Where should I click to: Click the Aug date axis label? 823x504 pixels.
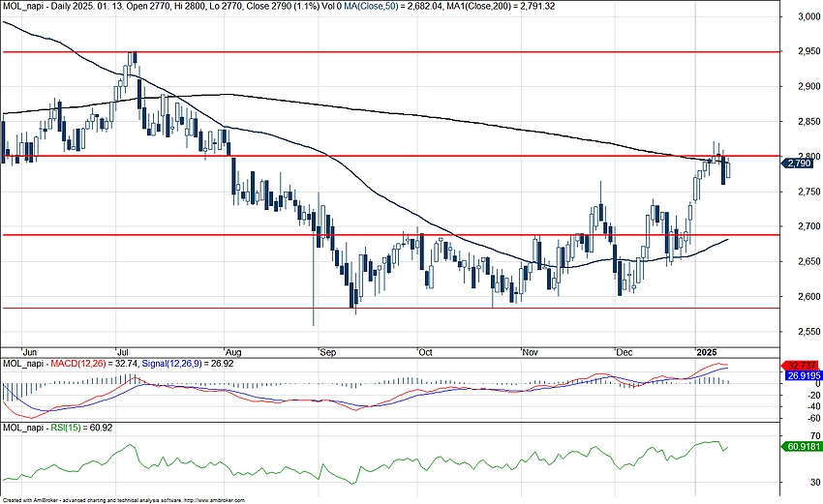(232, 352)
